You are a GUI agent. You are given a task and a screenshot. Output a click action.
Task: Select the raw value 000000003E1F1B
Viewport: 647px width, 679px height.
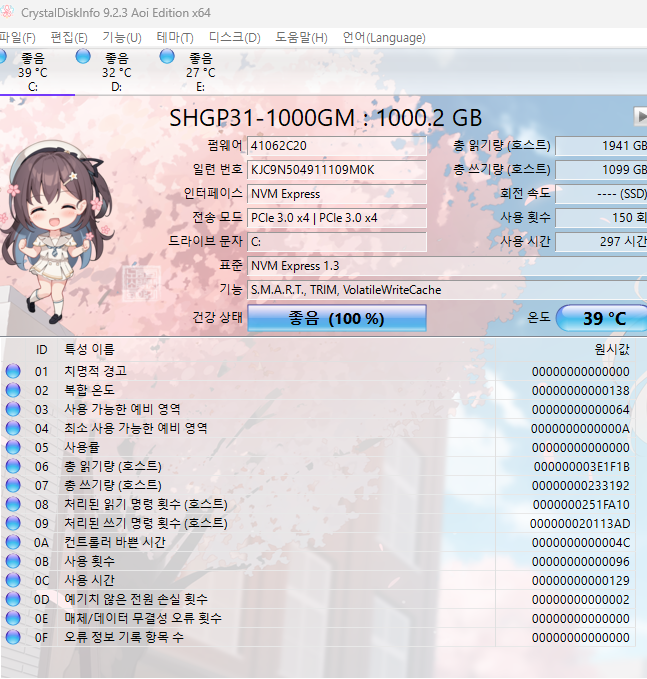(582, 467)
